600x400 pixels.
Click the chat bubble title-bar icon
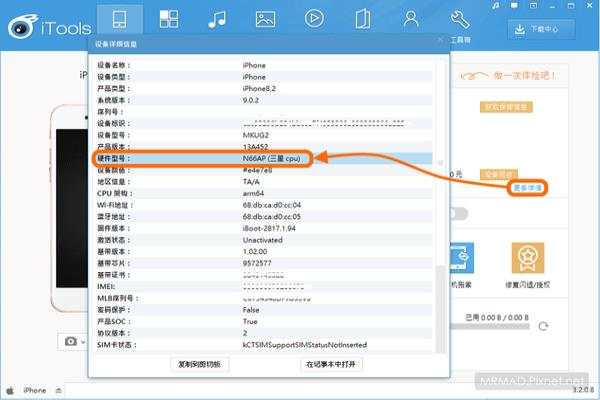[514, 5]
